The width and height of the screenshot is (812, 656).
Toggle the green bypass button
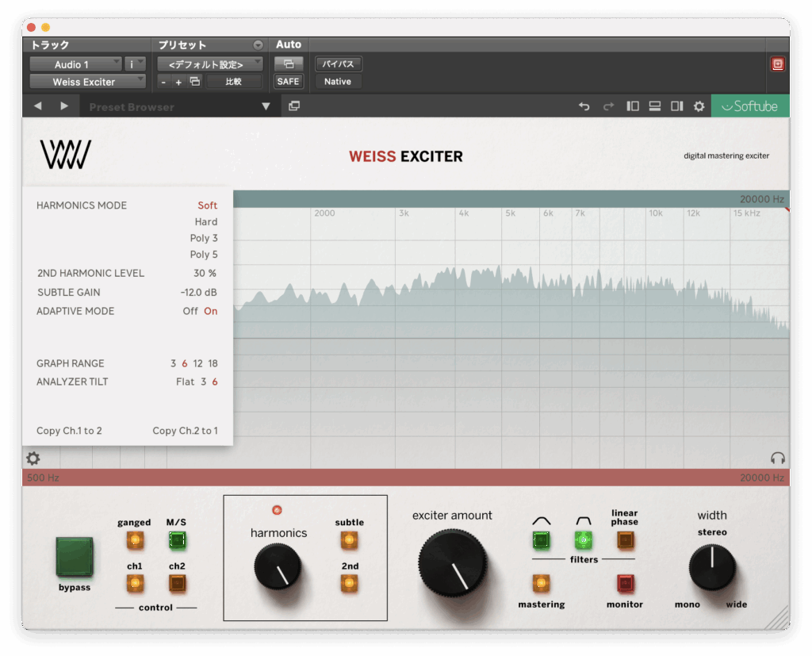pyautogui.click(x=75, y=557)
